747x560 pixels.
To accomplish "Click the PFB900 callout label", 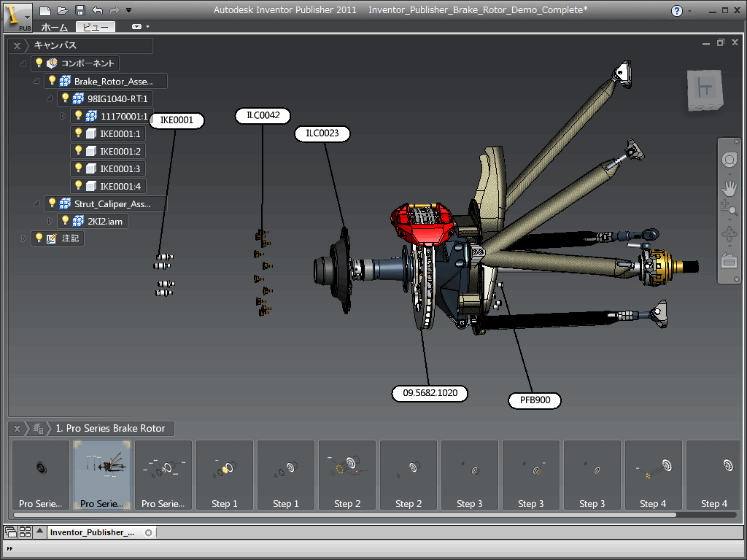I will pyautogui.click(x=535, y=400).
